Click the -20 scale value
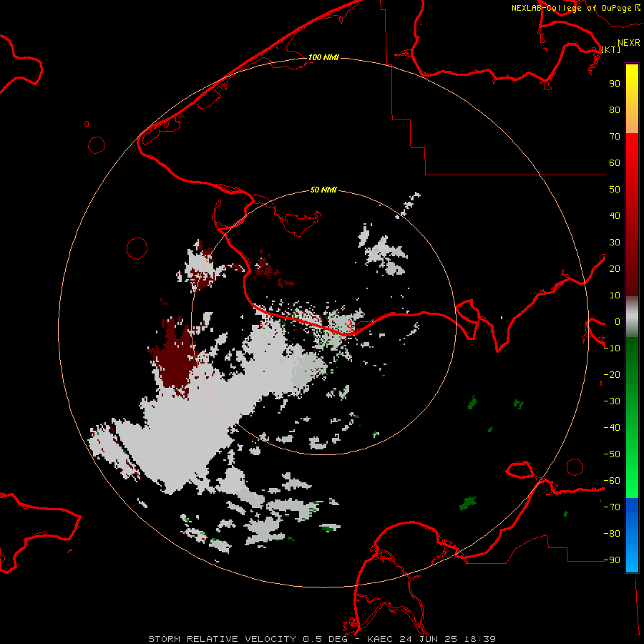 [612, 374]
